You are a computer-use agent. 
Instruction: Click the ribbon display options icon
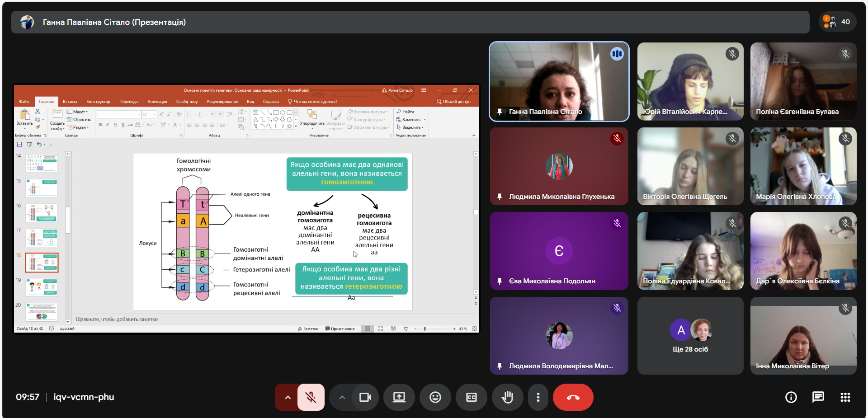point(424,90)
